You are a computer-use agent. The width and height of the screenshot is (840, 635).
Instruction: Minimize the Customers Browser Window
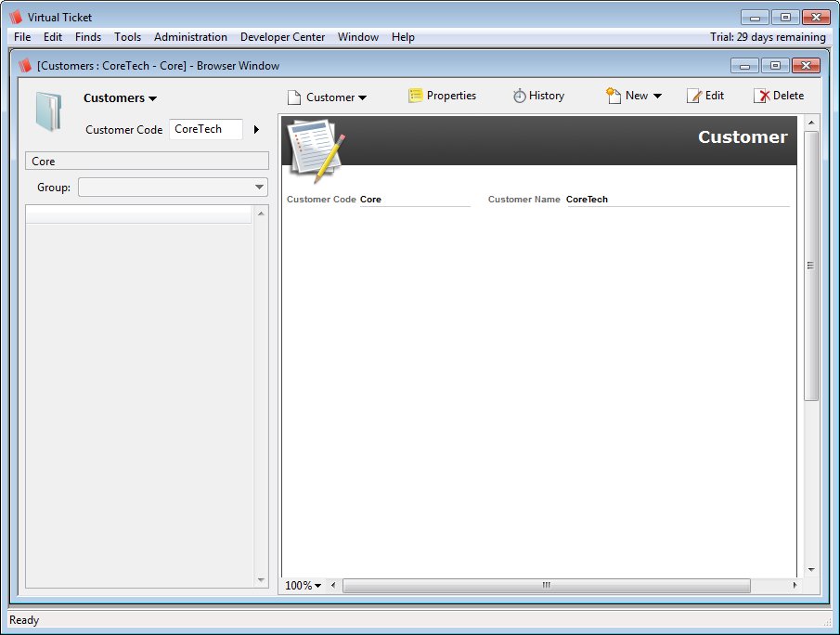(744, 65)
